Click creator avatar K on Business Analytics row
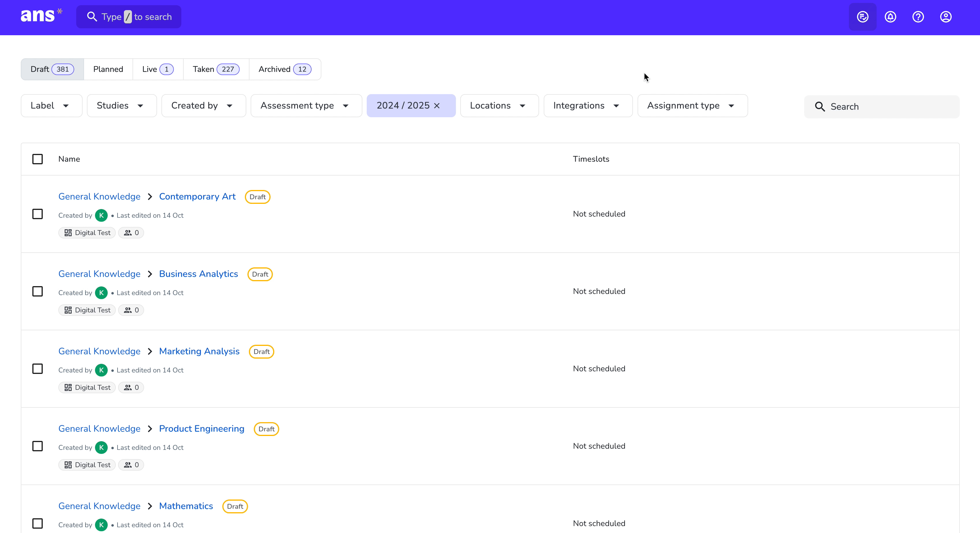 [101, 292]
